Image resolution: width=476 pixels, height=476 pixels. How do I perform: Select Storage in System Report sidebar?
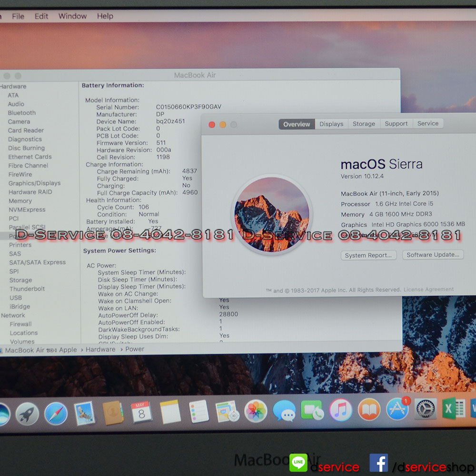point(20,280)
